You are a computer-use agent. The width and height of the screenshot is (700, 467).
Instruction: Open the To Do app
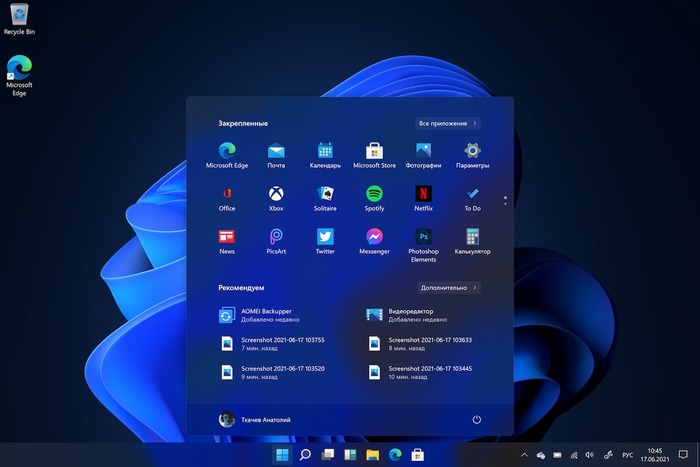[x=472, y=198]
